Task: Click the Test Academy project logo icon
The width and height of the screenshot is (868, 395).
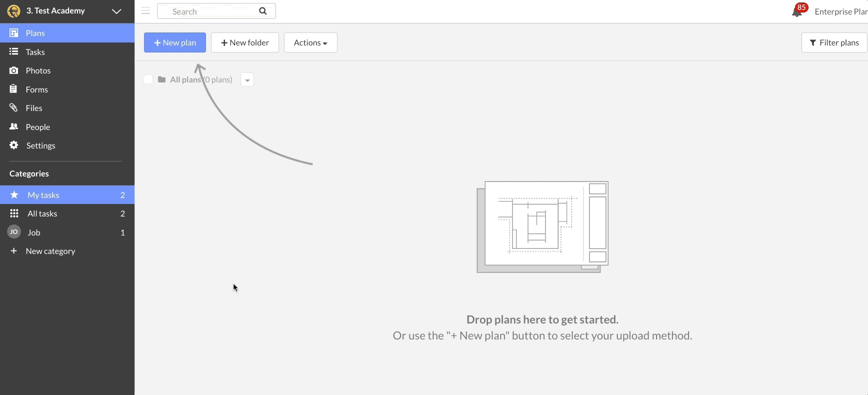Action: tap(13, 11)
